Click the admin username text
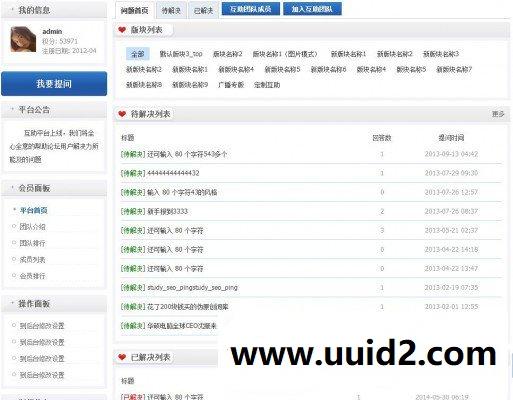The height and width of the screenshot is (400, 513). click(52, 31)
